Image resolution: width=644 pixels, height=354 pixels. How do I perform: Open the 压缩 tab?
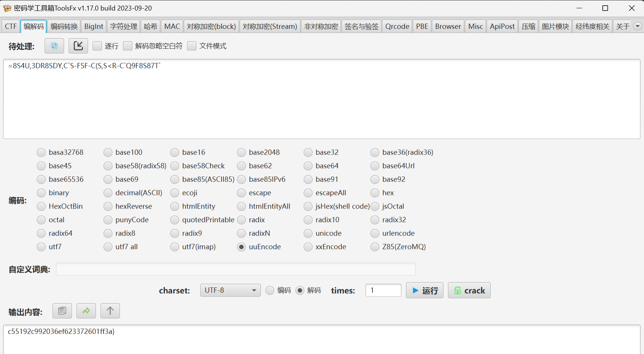529,26
